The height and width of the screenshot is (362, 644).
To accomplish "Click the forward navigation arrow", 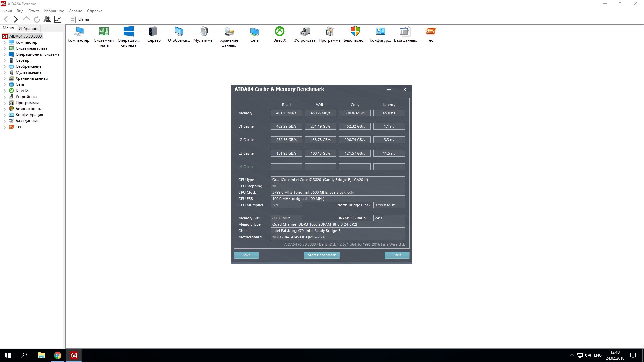I will click(x=16, y=19).
